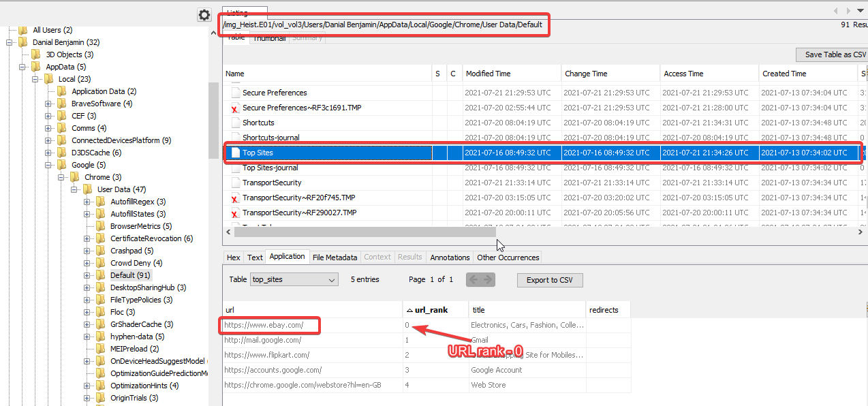The image size is (868, 406).
Task: Click the Crashpad folder icon in tree
Action: pos(101,251)
